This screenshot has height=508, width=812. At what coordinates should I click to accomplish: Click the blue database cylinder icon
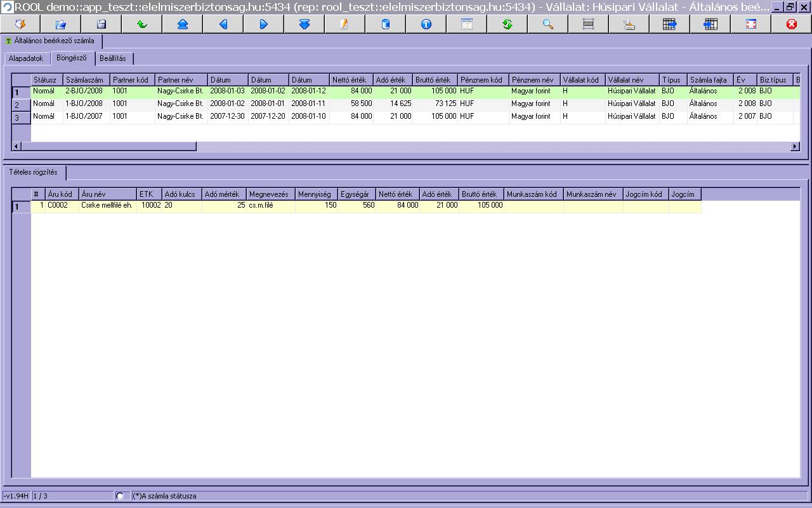pyautogui.click(x=386, y=24)
